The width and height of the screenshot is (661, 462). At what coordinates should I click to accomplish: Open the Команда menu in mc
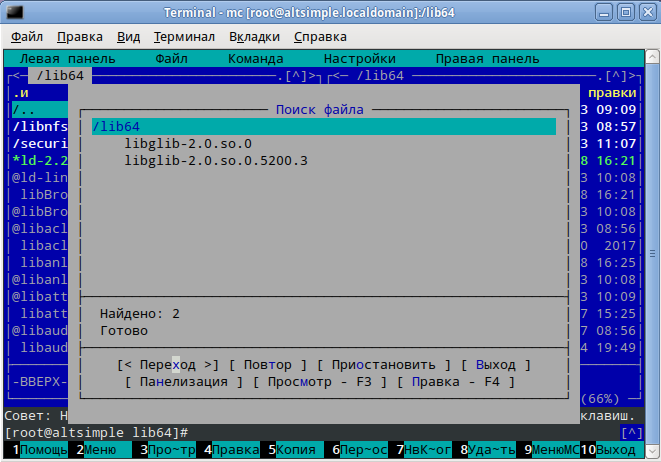point(255,59)
